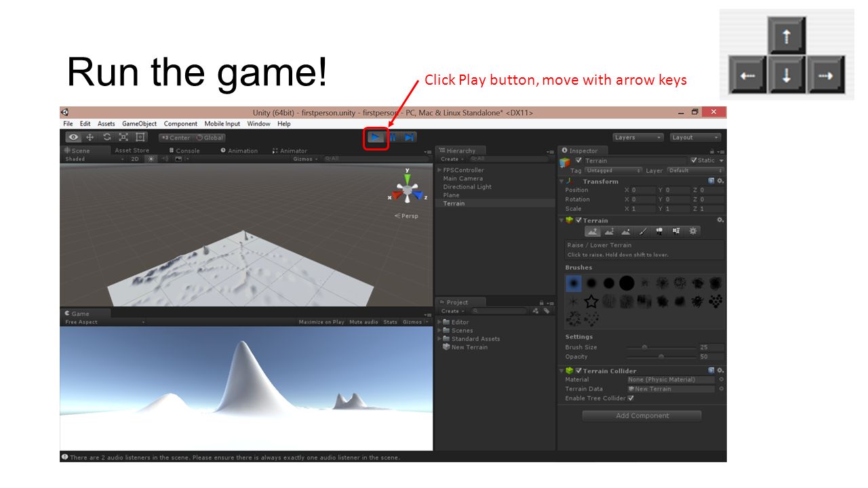
Task: Open the Layer Default dropdown
Action: 696,171
